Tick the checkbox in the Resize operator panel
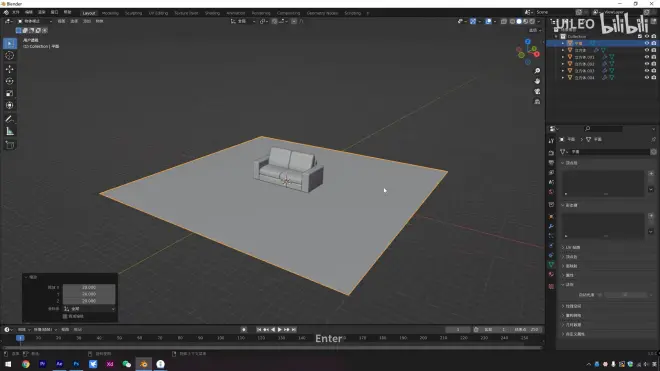This screenshot has height=371, width=660. (x=65, y=316)
